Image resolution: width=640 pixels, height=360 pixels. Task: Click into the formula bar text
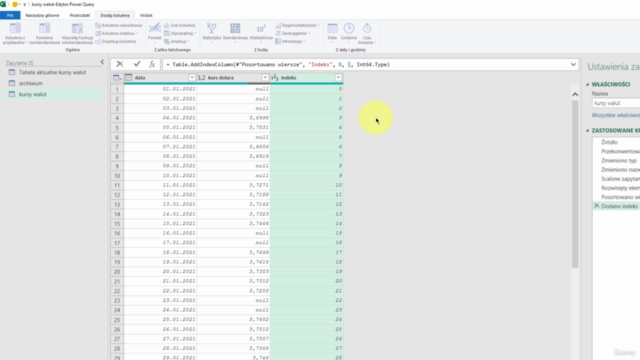(x=278, y=64)
